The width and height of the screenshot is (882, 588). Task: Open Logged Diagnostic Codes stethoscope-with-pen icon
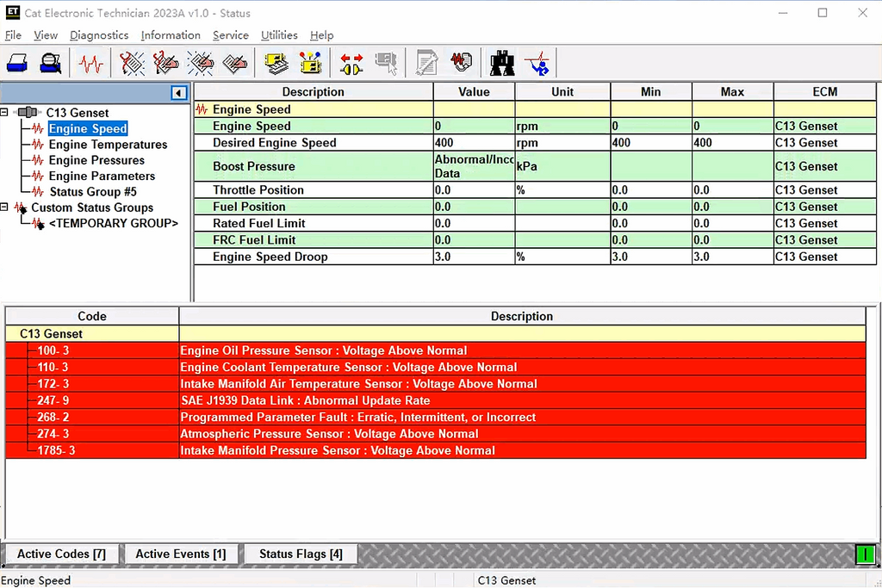pos(166,63)
